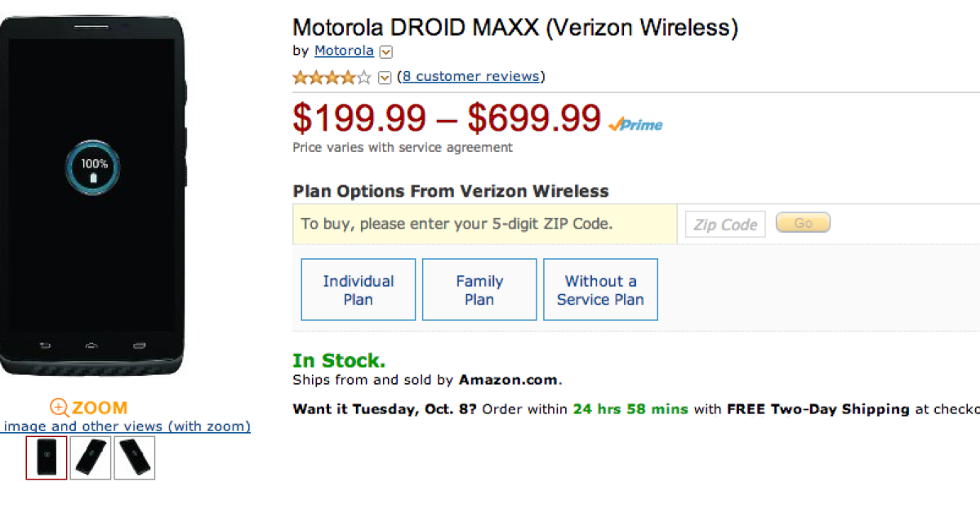
Task: Select the second angled phone thumbnail
Action: (x=91, y=457)
